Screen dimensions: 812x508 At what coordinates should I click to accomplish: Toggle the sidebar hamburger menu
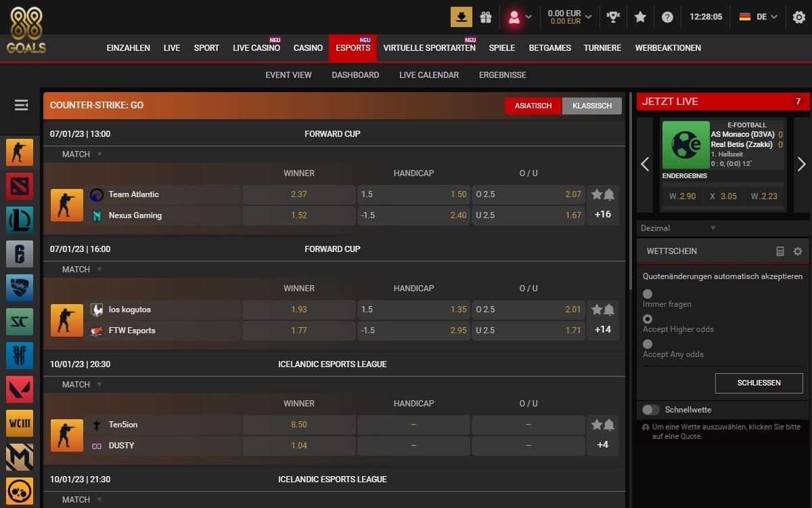(21, 105)
